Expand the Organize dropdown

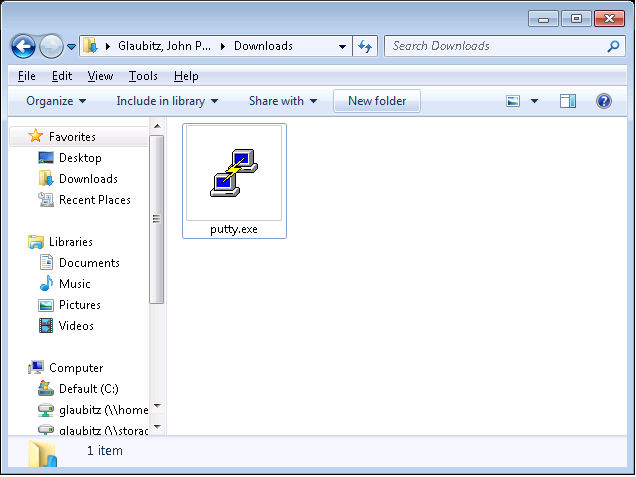(x=56, y=101)
